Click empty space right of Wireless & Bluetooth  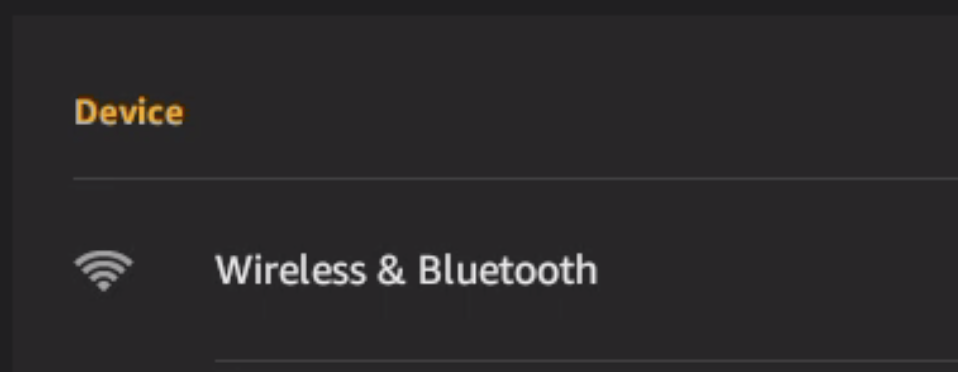[x=776, y=270]
